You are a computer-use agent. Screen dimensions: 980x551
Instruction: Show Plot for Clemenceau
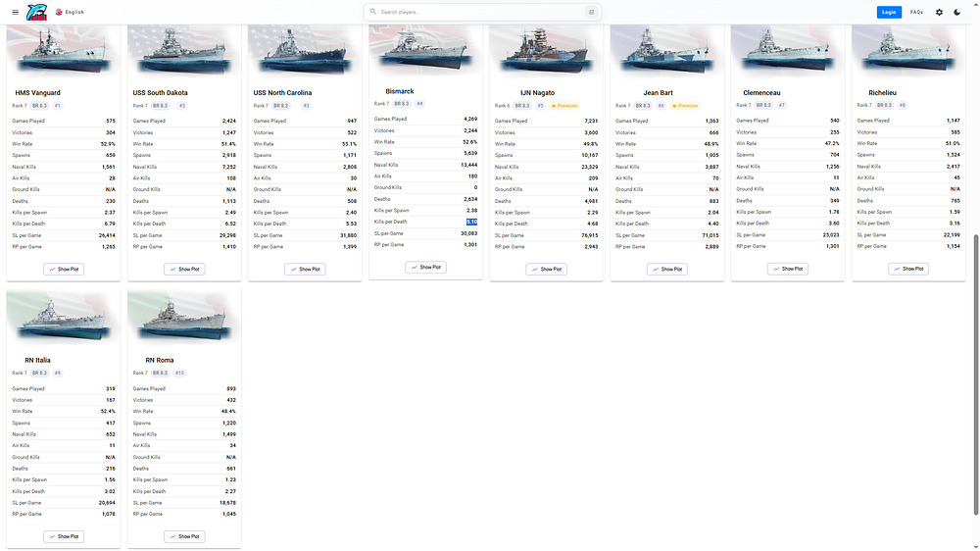[788, 269]
